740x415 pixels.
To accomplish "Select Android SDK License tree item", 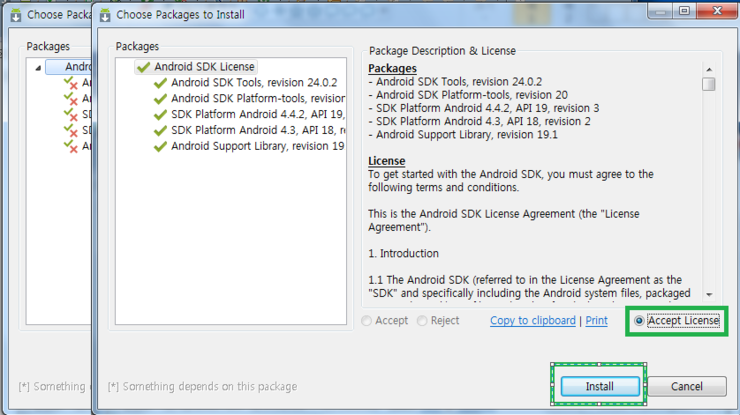I will tap(196, 67).
